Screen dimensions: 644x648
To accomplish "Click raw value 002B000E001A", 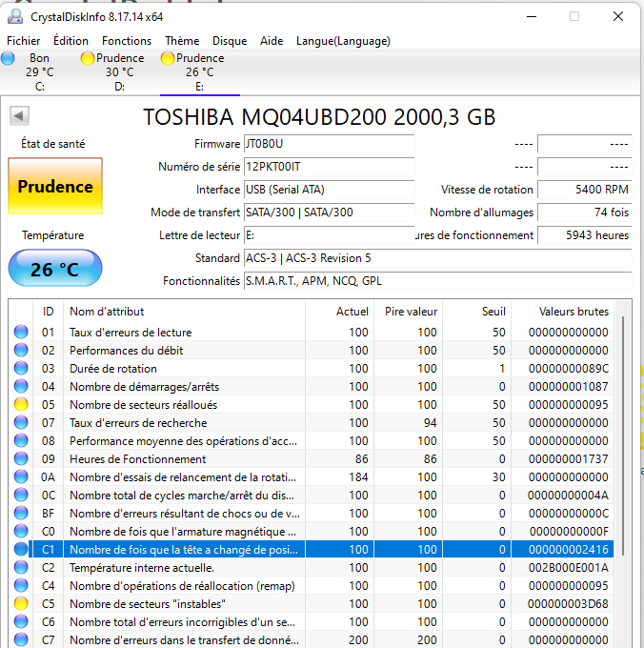I will point(568,567).
